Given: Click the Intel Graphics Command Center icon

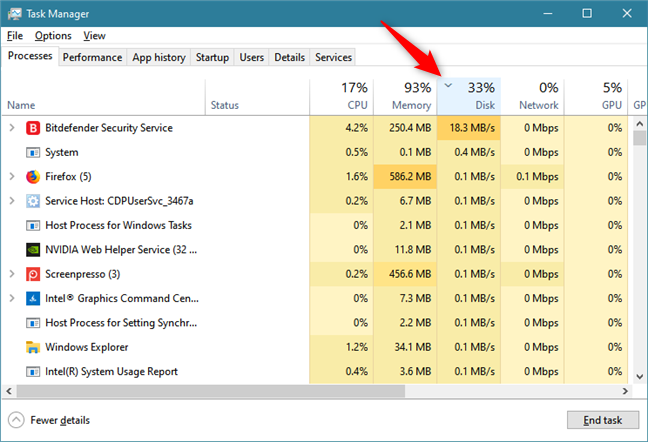Looking at the screenshot, I should [x=33, y=298].
